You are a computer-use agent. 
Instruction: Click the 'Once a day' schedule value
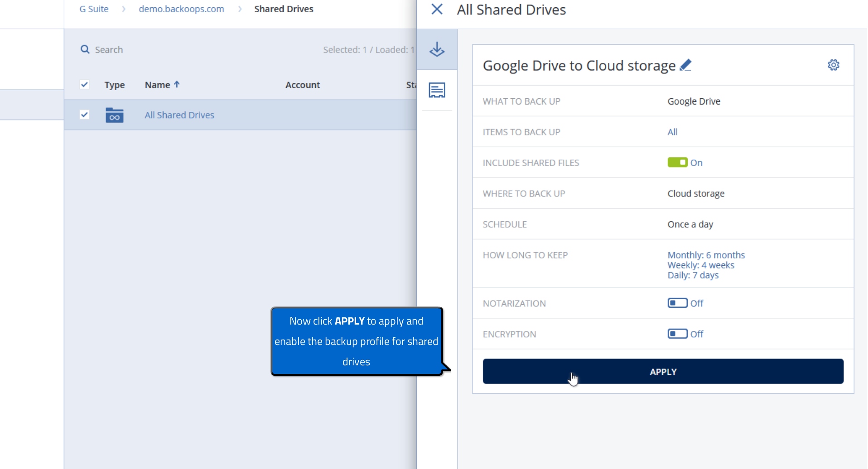(x=690, y=224)
